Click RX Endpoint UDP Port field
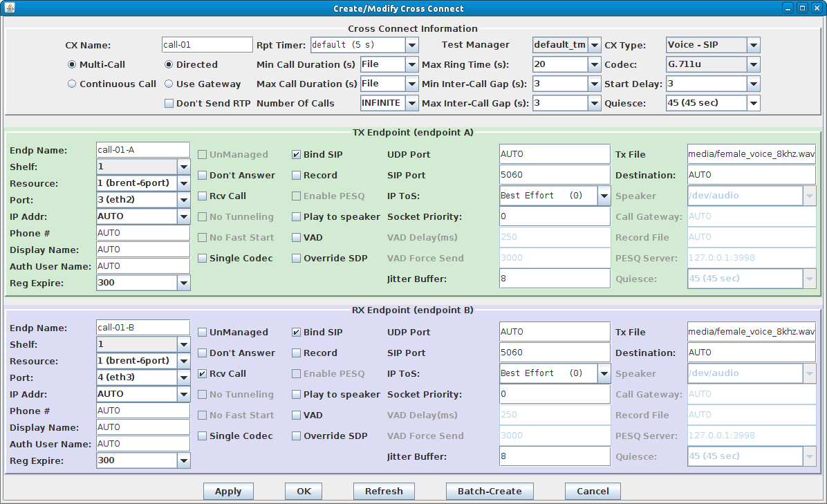Image resolution: width=827 pixels, height=504 pixels. (x=555, y=332)
